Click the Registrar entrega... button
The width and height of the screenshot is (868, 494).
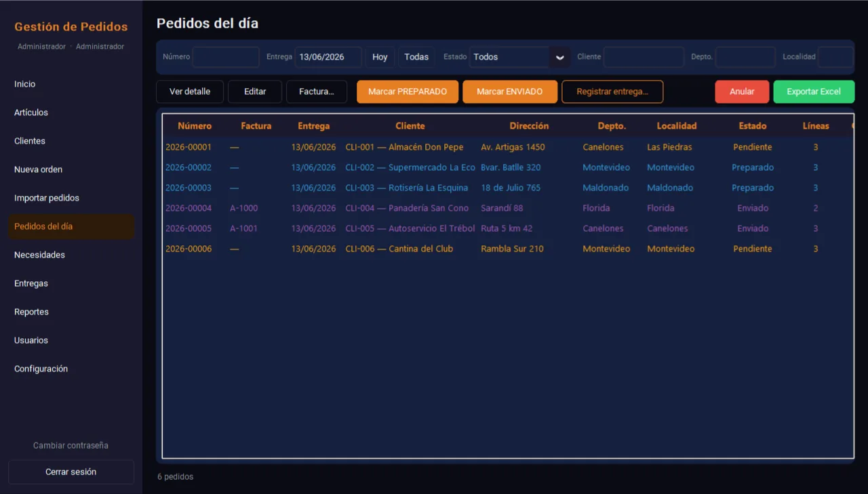(x=612, y=91)
